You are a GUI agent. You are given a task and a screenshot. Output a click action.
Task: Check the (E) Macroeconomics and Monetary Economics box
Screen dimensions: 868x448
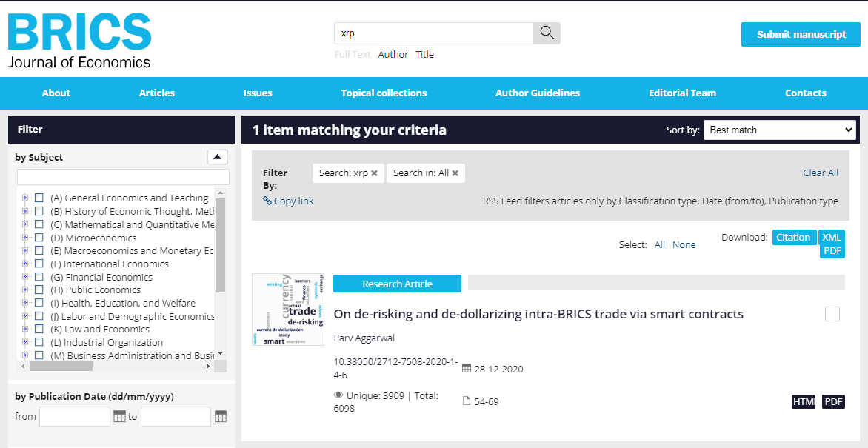click(x=39, y=250)
